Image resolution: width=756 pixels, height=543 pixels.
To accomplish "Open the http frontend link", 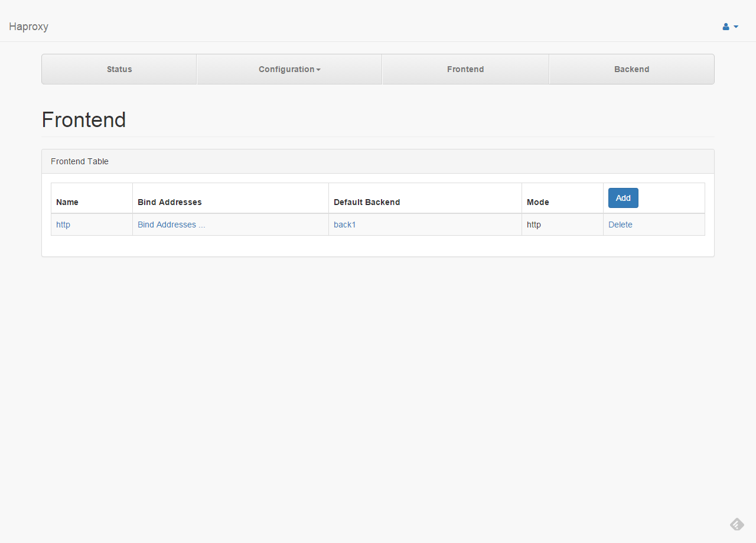I will coord(63,225).
